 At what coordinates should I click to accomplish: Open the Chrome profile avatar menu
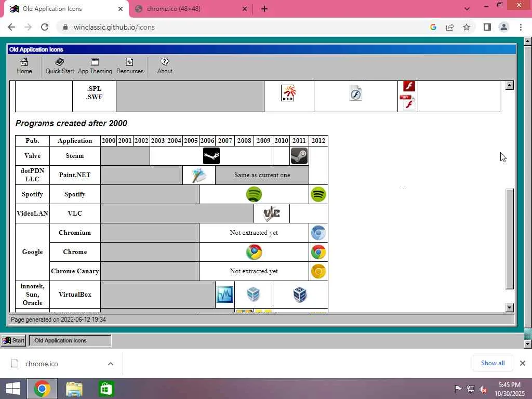[x=504, y=27]
